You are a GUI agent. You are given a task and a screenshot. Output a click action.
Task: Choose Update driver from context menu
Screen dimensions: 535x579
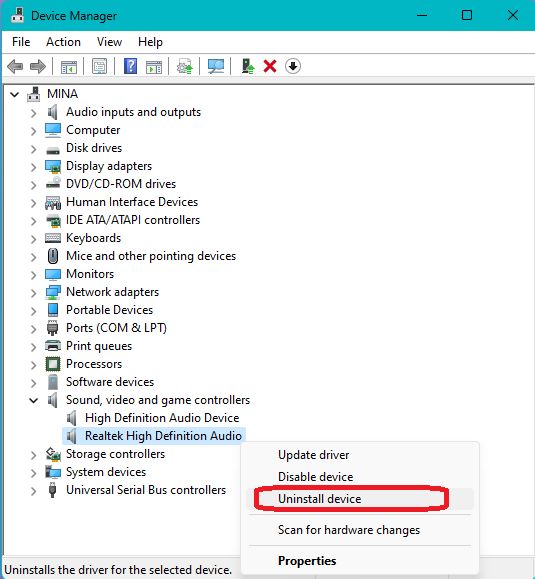[x=313, y=455]
